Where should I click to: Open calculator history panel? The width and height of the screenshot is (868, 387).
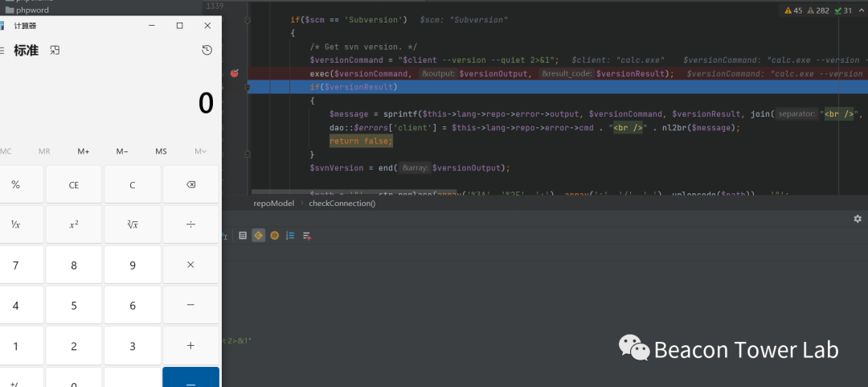pyautogui.click(x=207, y=51)
